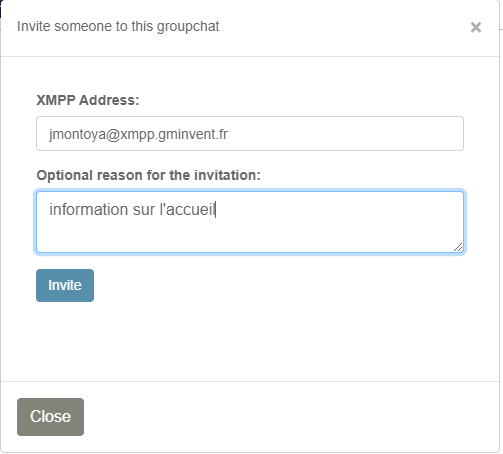Place cursor on "jmontoya" in address field

point(77,134)
